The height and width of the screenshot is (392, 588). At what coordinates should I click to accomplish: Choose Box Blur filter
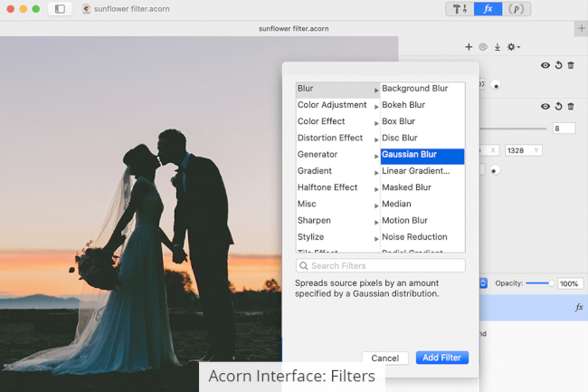[422, 121]
